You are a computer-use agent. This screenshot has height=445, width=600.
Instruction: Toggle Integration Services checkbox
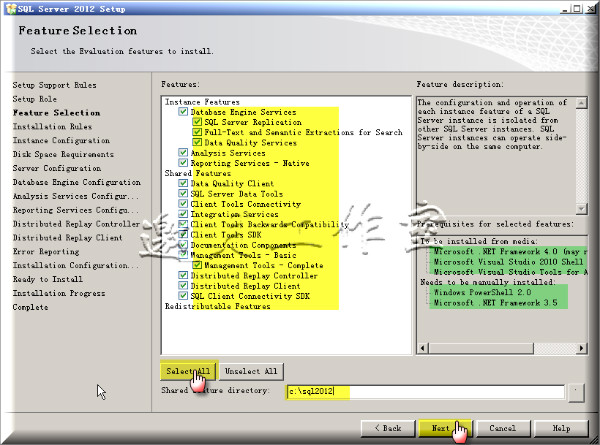183,214
